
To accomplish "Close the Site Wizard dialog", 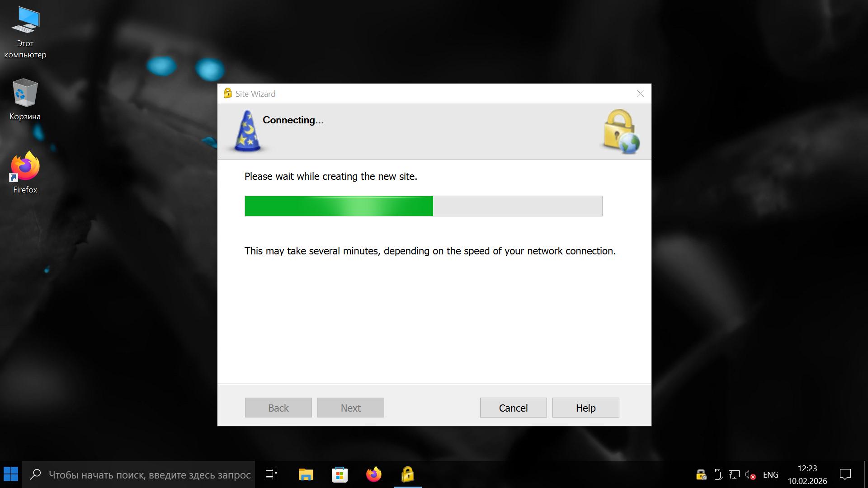I will click(640, 94).
